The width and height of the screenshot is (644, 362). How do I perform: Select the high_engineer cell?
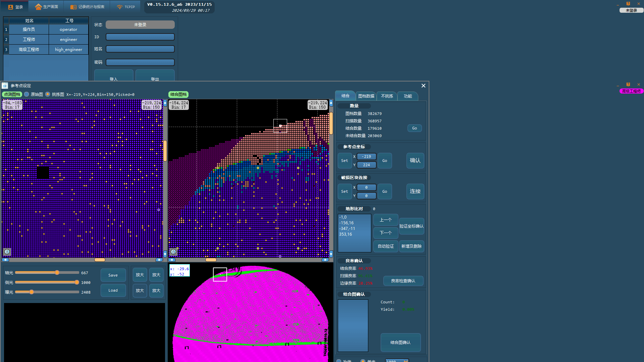coord(68,50)
